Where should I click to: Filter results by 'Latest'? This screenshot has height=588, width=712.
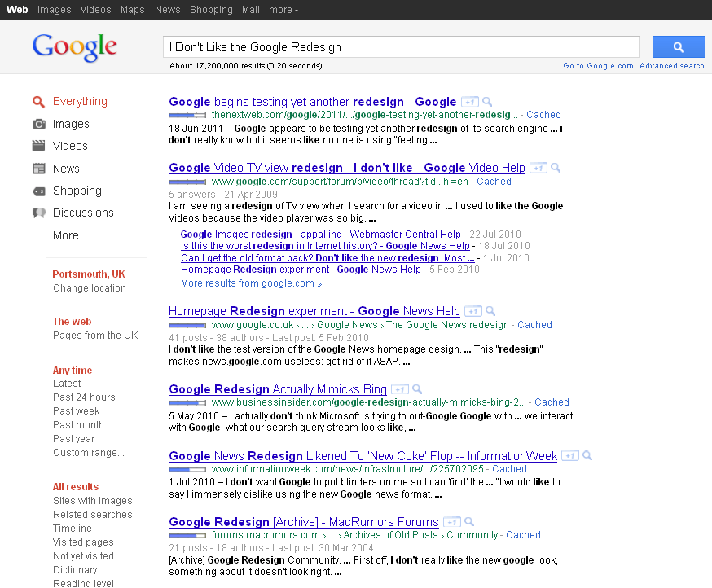click(x=67, y=384)
